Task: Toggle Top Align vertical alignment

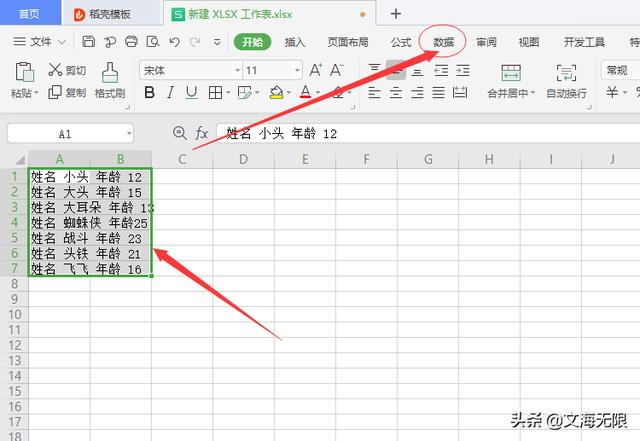Action: coord(375,70)
